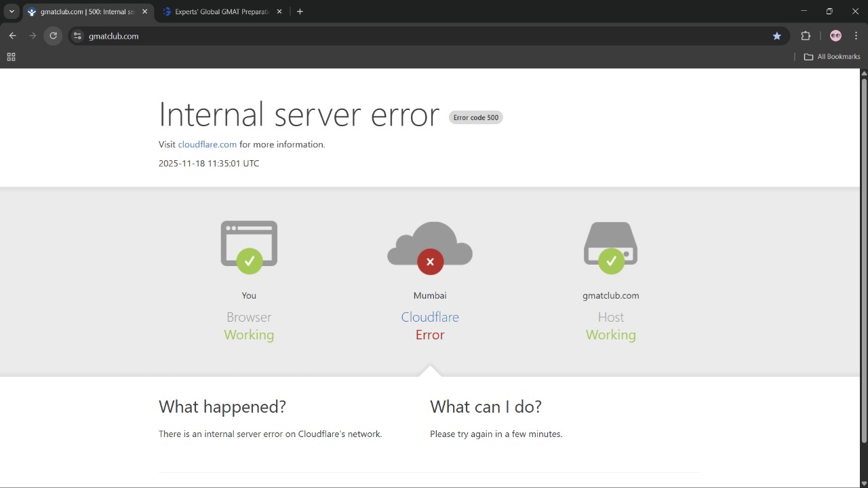Open Chrome three-dot menu

click(856, 36)
